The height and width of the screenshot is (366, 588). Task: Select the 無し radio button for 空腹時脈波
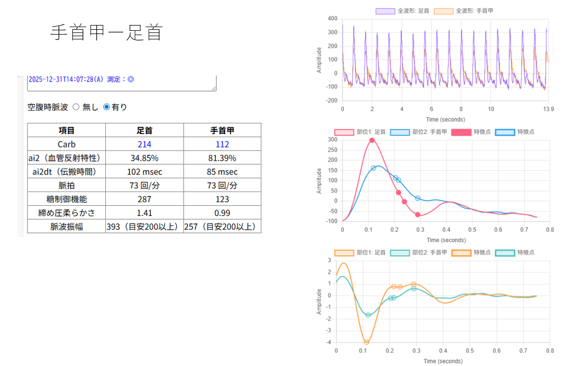[76, 107]
